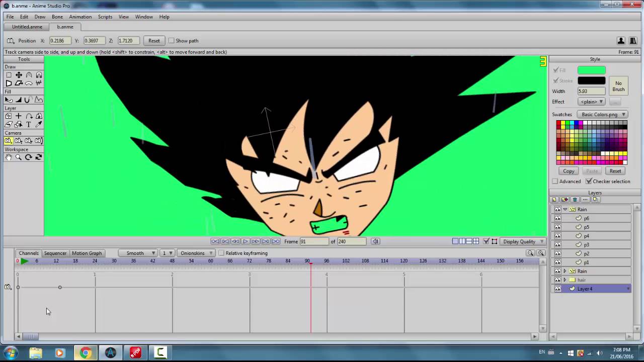This screenshot has height=362, width=644.
Task: Open Layer Settings ellipsis icon
Action: 585,200
